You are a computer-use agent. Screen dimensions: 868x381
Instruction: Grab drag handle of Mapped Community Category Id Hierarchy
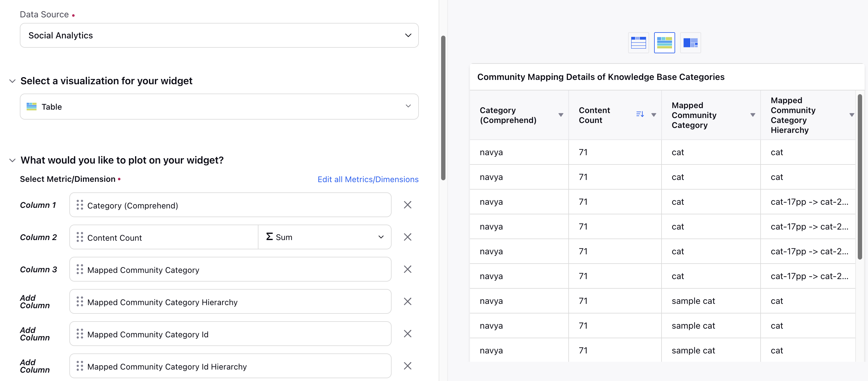(x=80, y=366)
